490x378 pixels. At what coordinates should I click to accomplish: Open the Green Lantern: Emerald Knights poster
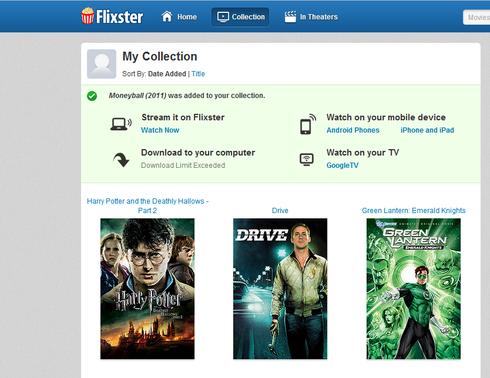(414, 289)
